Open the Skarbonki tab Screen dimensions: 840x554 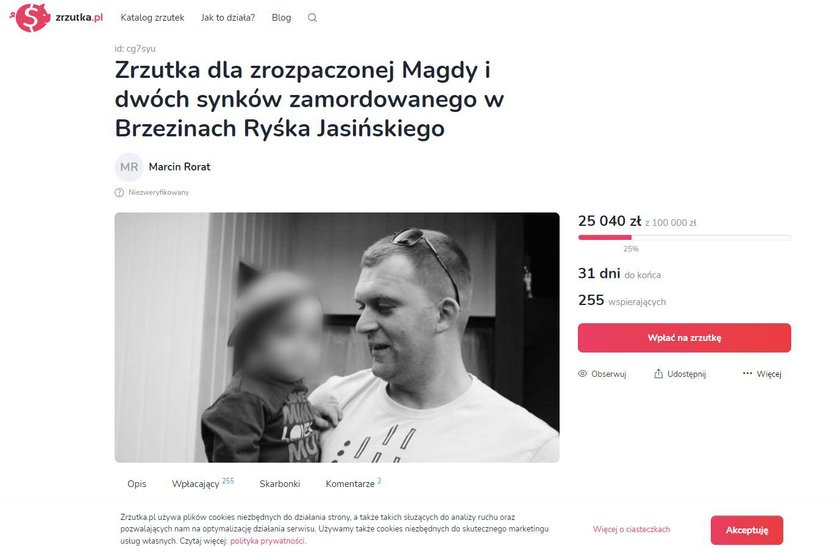tap(280, 483)
